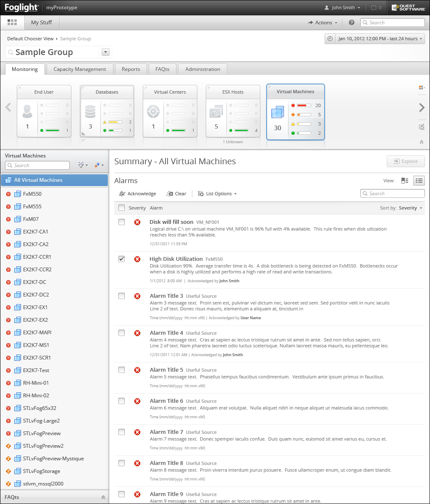430x504 pixels.
Task: Switch to the Capacity Management tab
Action: tap(80, 69)
